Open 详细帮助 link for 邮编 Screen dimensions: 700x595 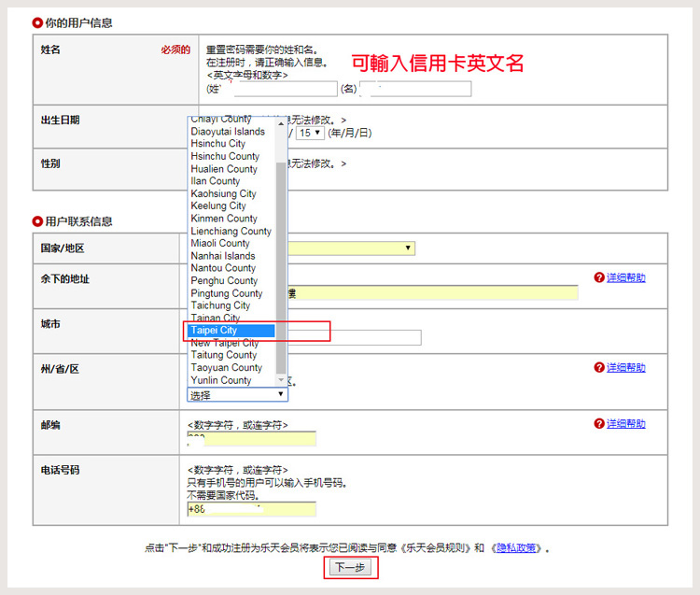625,424
